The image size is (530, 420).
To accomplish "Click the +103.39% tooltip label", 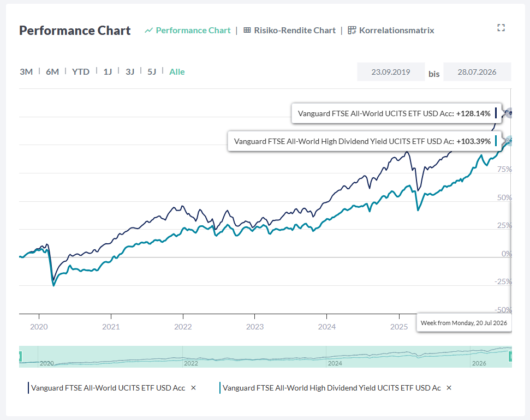I will coord(365,141).
